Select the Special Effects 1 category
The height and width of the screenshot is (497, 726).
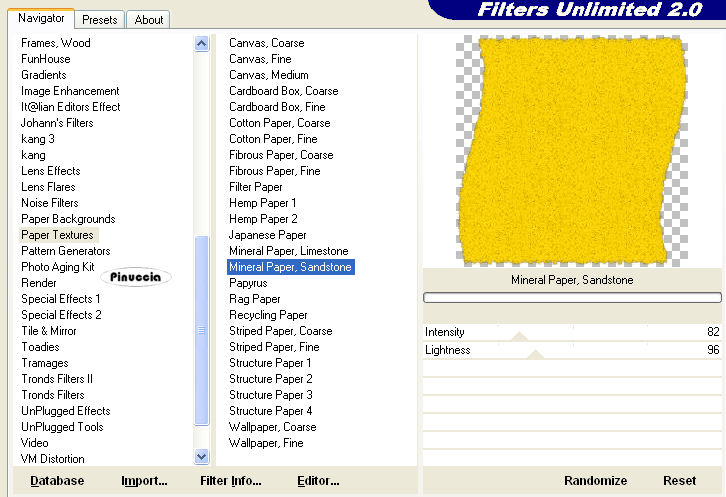click(60, 299)
